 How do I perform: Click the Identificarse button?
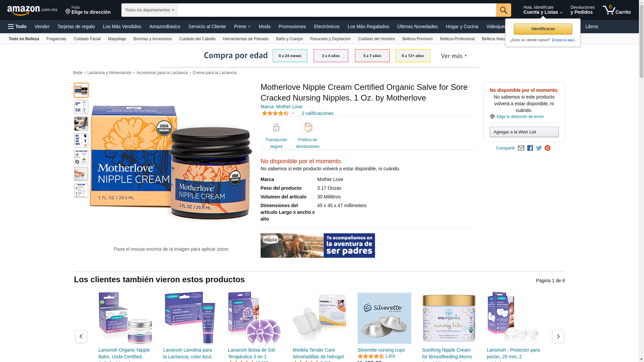pos(543,29)
